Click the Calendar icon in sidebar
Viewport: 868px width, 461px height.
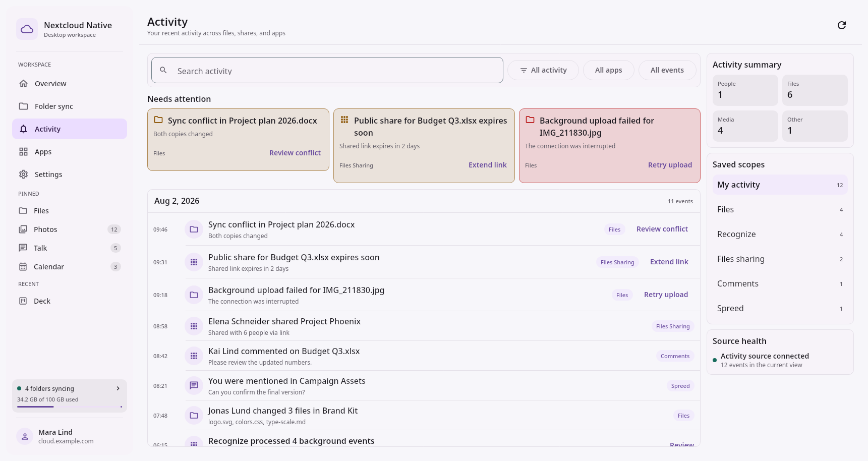(23, 267)
